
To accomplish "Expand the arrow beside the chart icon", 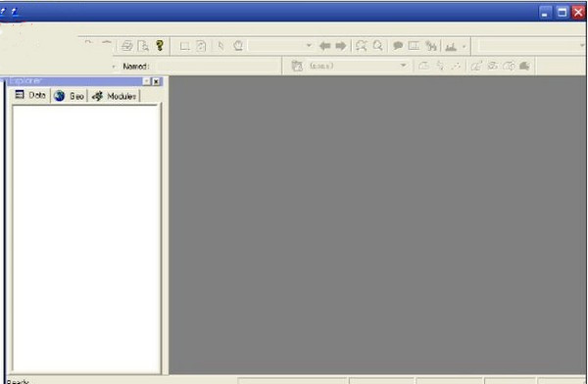I will (x=464, y=46).
